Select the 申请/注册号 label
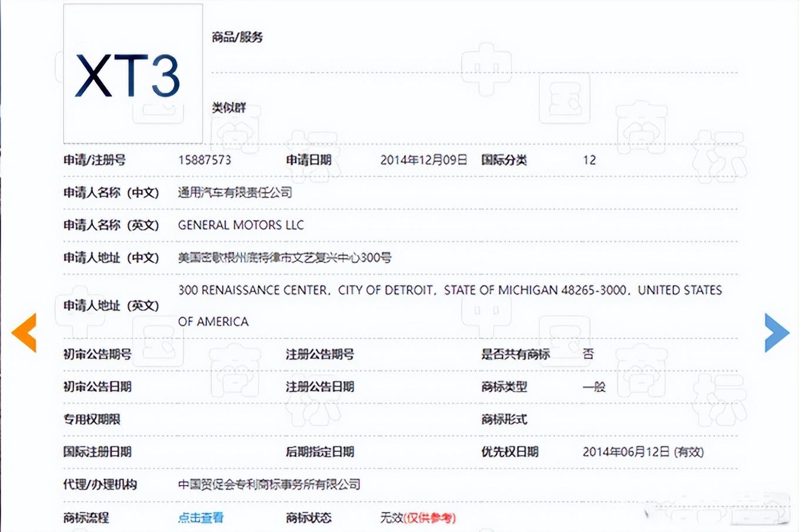Image resolution: width=799 pixels, height=532 pixels. coord(95,160)
